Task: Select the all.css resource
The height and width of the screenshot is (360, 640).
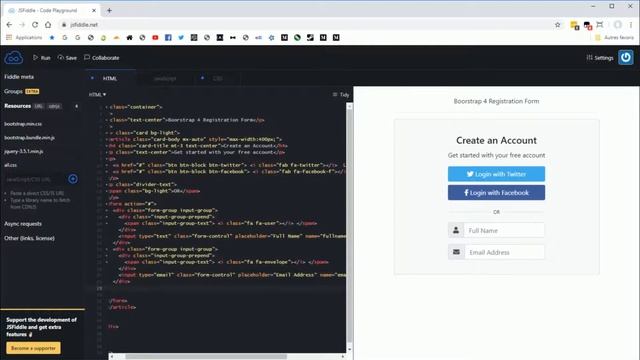Action: click(11, 165)
